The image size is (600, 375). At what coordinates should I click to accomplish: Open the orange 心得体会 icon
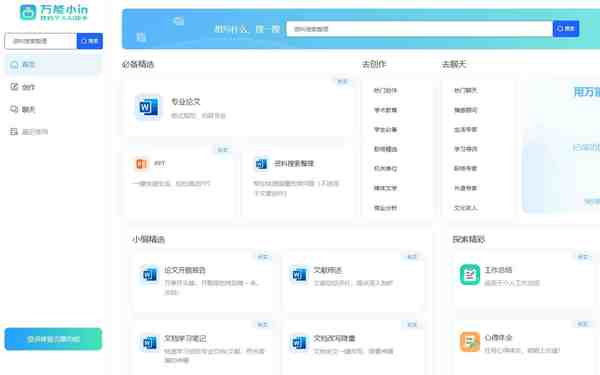pyautogui.click(x=470, y=342)
